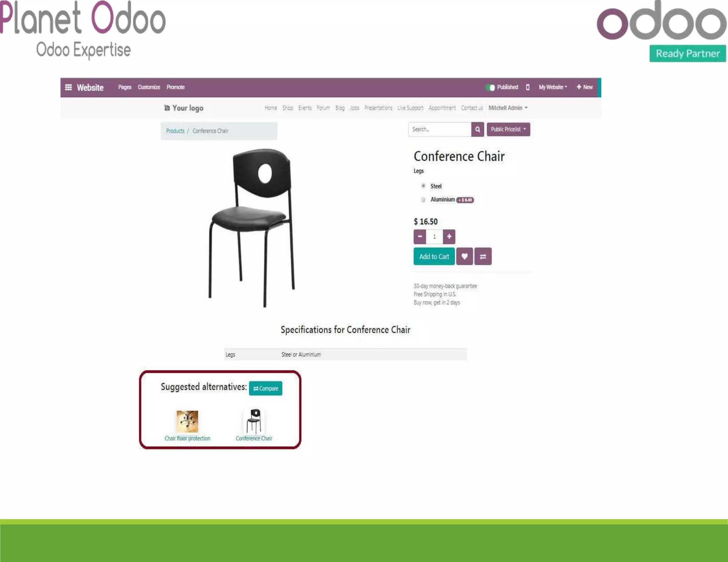Expand the My Website dropdown
Image resolution: width=728 pixels, height=562 pixels.
553,87
